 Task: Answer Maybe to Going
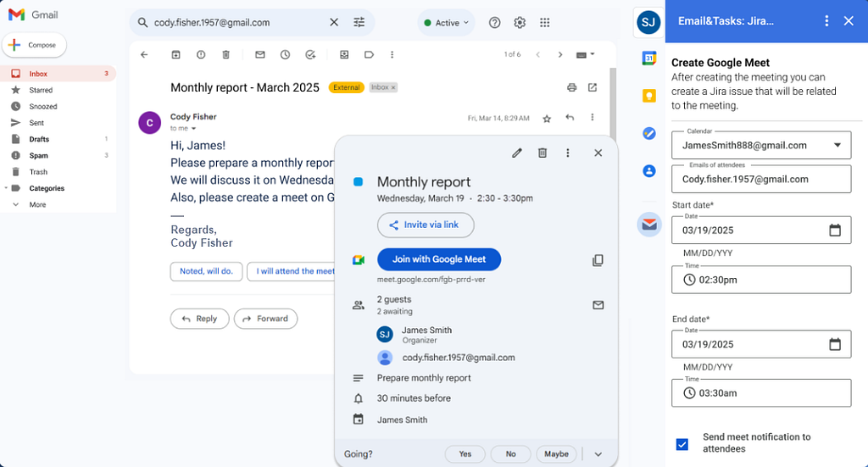[x=556, y=454]
